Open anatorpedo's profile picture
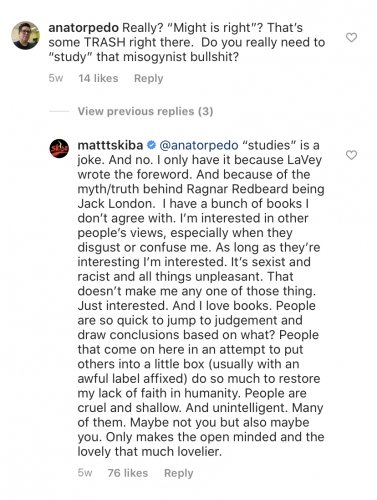The height and width of the screenshot is (500, 377). click(x=25, y=35)
